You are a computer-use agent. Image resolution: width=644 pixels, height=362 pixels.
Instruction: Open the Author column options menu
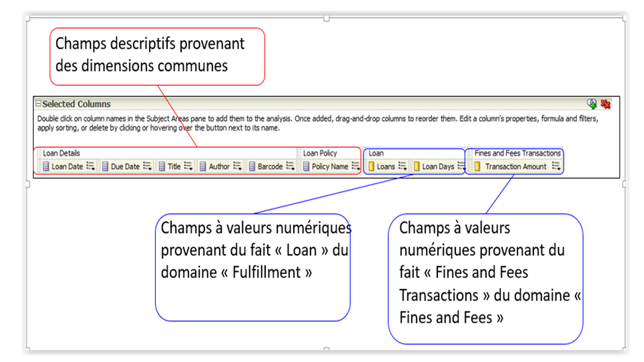[237, 166]
